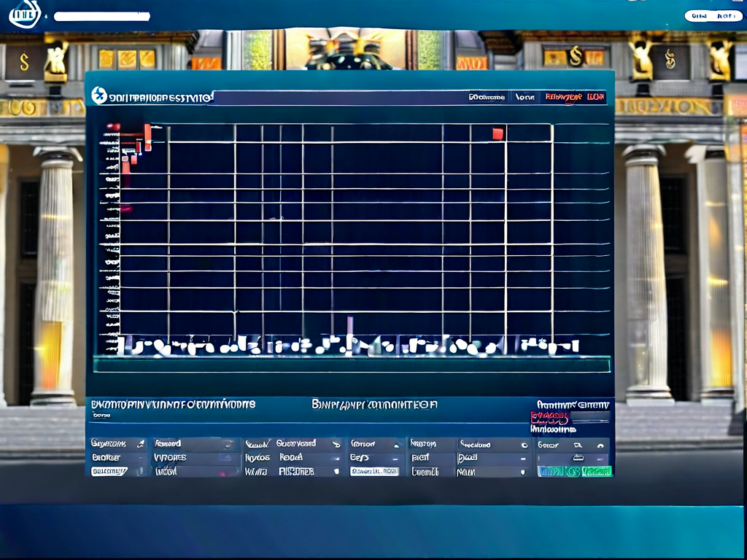Click the white pill button at the header's right
The height and width of the screenshot is (560, 747).
click(713, 16)
